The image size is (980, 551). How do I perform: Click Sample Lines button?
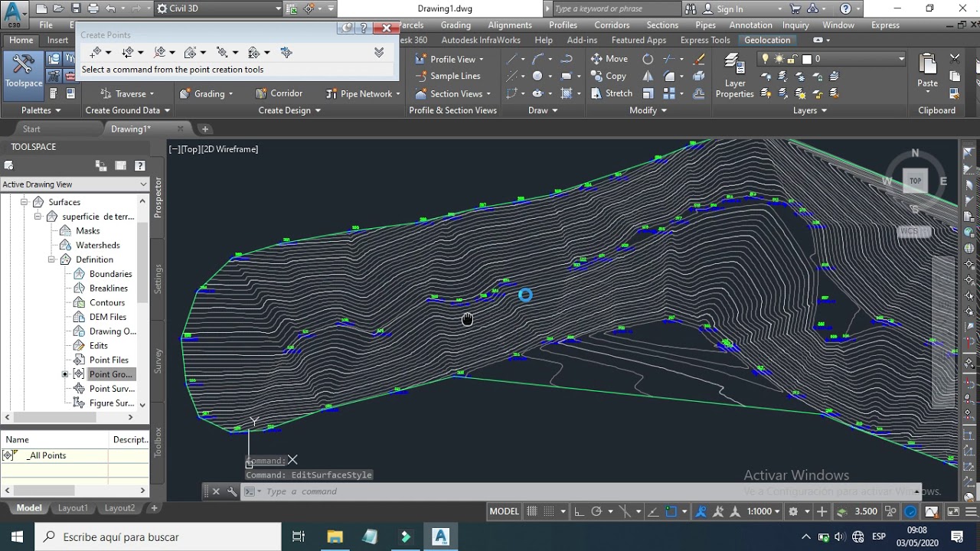pyautogui.click(x=448, y=77)
